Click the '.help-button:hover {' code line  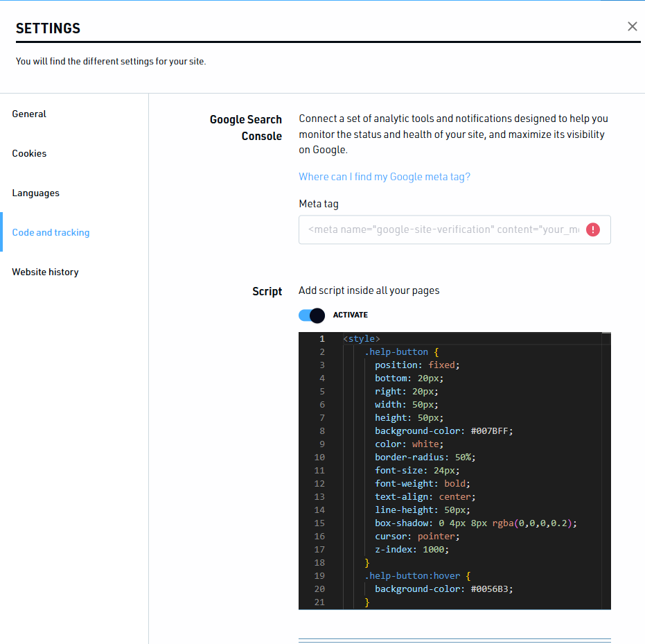point(418,575)
